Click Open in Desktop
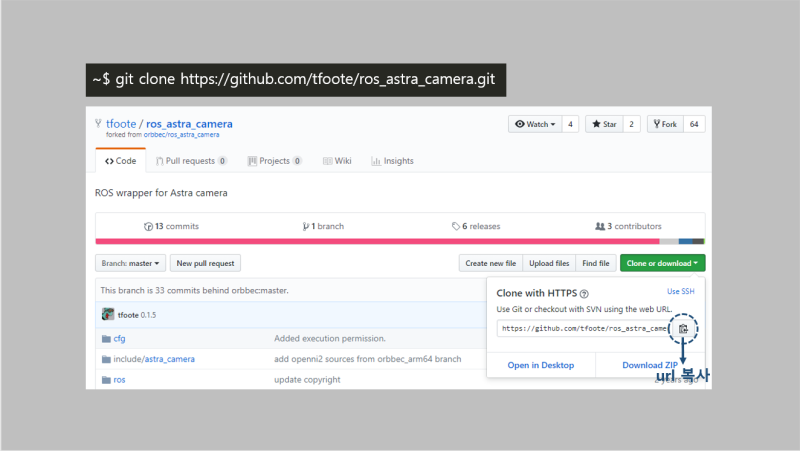Screen dimensions: 800x451 click(541, 365)
